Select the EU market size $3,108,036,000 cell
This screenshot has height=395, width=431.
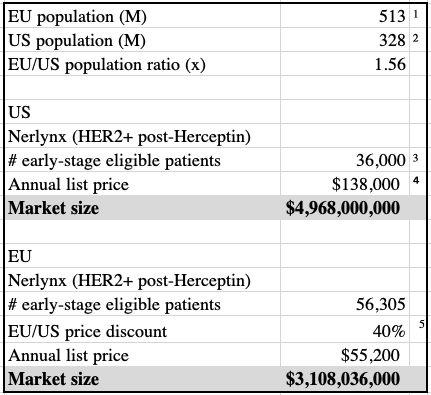345,379
